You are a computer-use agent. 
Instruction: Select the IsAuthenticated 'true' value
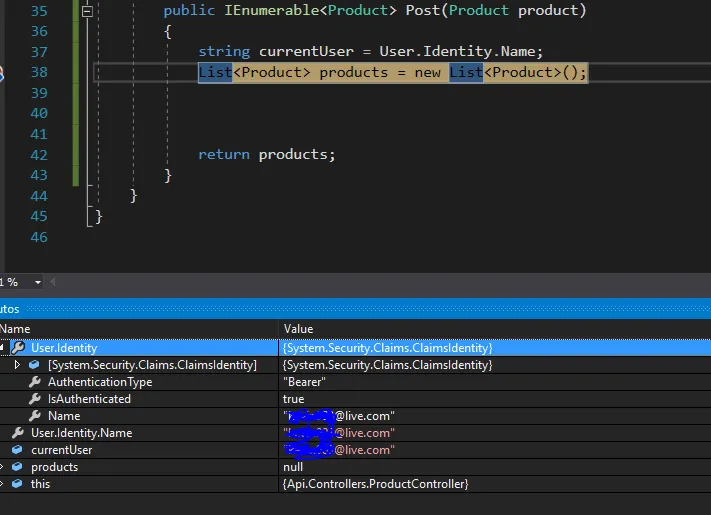[x=293, y=399]
